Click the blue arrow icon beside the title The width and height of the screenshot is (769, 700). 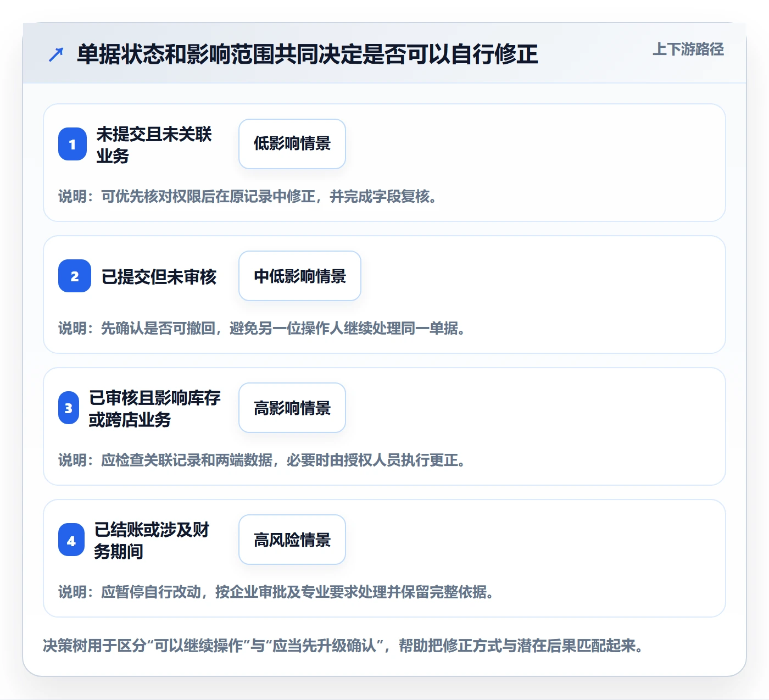[56, 54]
